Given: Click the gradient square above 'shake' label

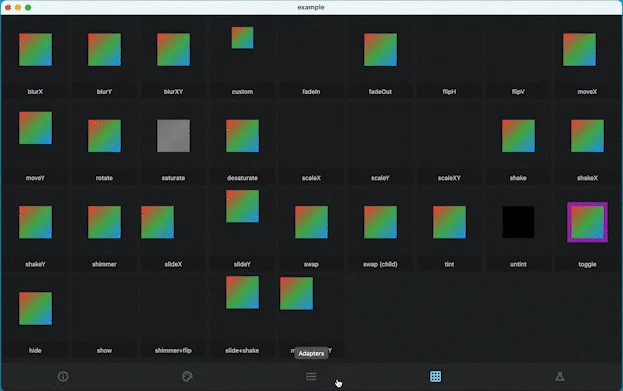Looking at the screenshot, I should point(519,135).
